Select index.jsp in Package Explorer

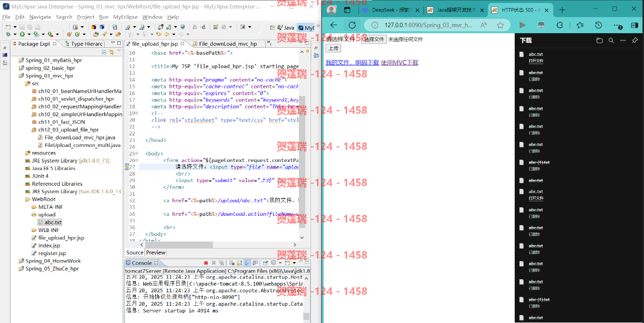(46, 246)
